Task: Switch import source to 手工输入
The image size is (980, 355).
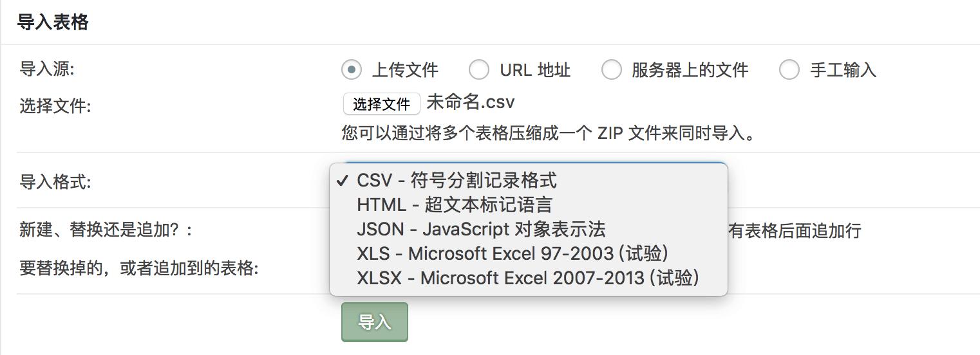Action: tap(789, 69)
